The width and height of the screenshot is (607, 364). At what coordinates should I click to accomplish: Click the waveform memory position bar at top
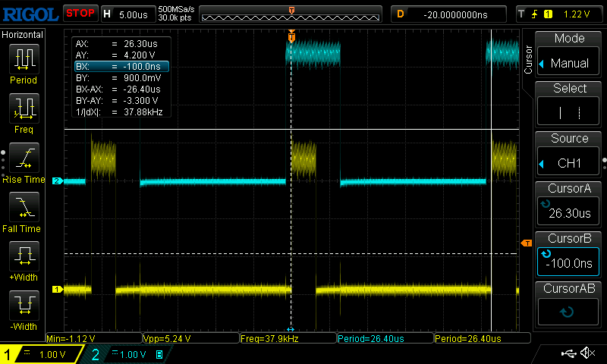click(292, 14)
